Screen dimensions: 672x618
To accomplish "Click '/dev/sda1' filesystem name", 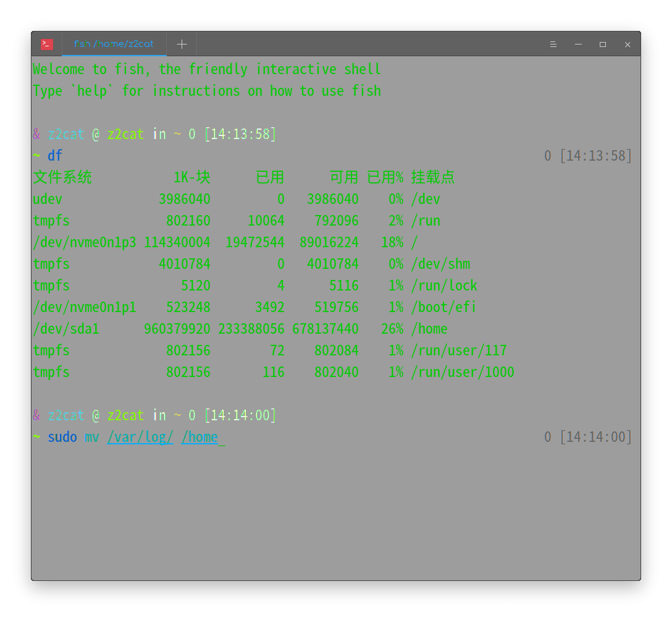I will click(66, 329).
